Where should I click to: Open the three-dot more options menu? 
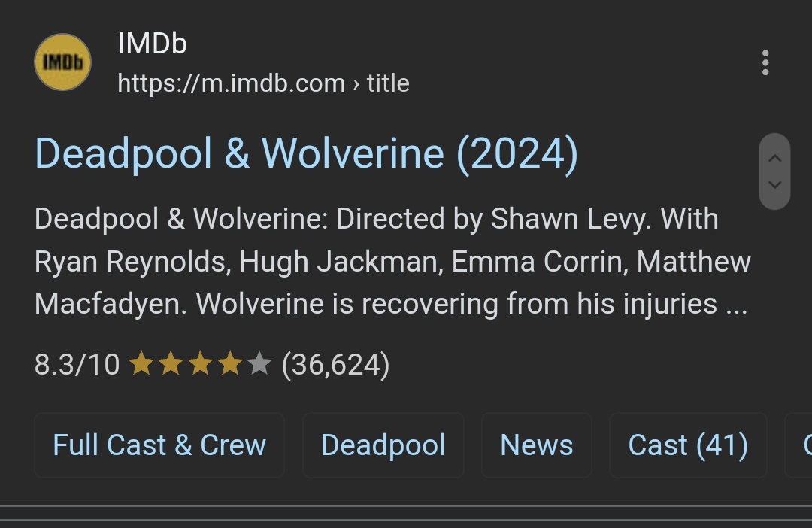point(765,63)
